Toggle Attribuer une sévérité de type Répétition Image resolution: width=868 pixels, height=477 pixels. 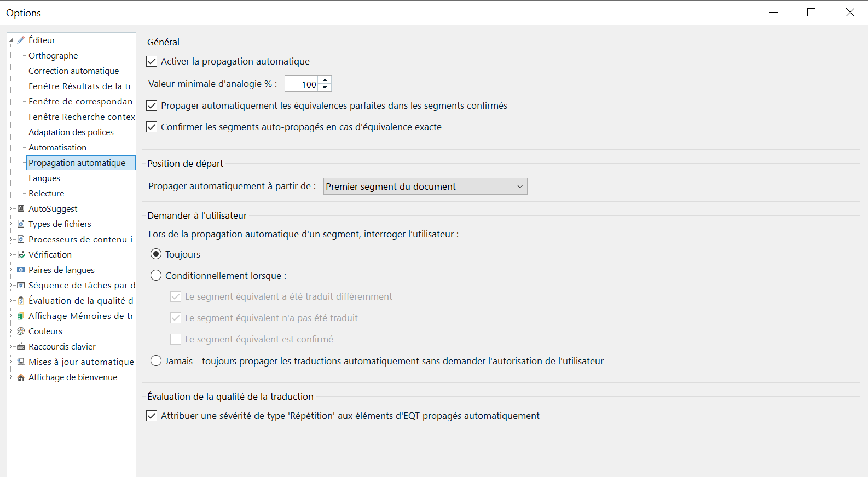(152, 416)
